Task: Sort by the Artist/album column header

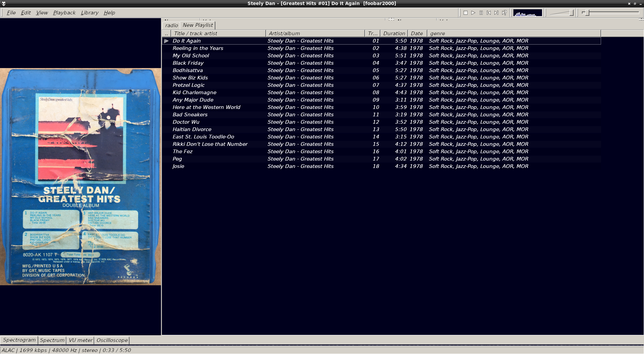Action: [x=315, y=34]
